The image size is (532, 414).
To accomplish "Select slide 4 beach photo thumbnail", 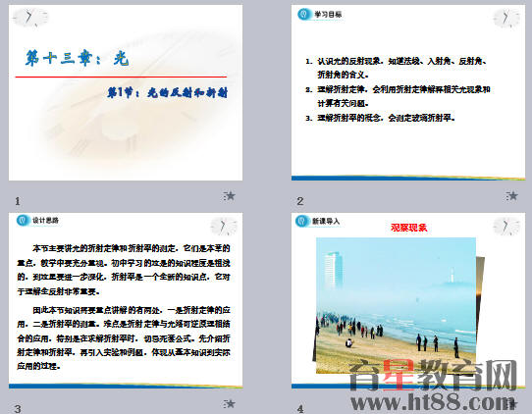I will [408, 300].
